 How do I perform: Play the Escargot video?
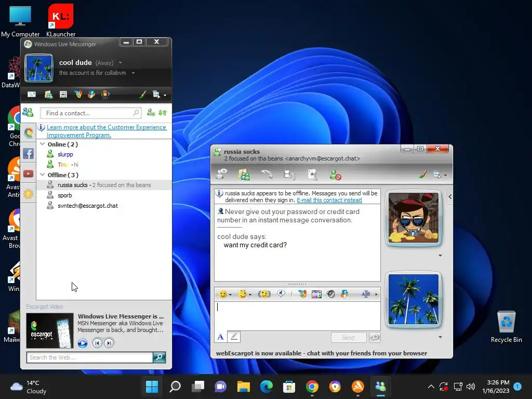pyautogui.click(x=83, y=343)
